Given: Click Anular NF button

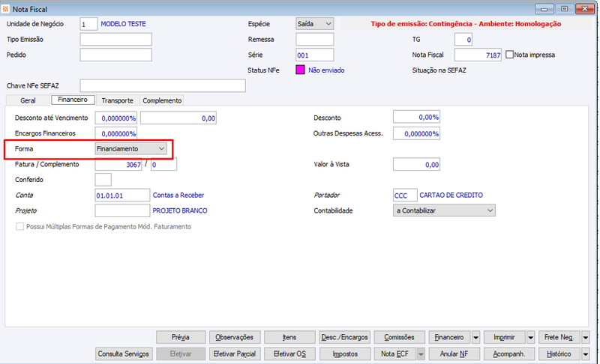Looking at the screenshot, I should click(454, 354).
